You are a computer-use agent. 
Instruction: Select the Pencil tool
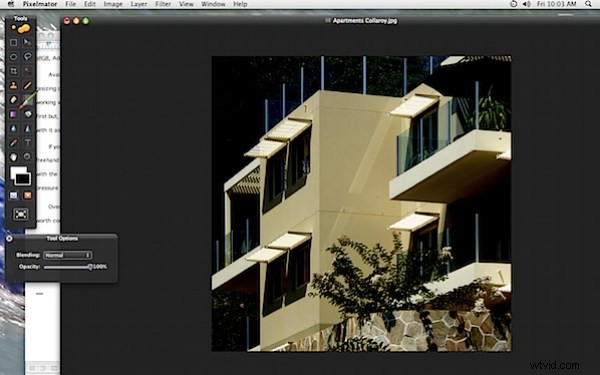(28, 85)
